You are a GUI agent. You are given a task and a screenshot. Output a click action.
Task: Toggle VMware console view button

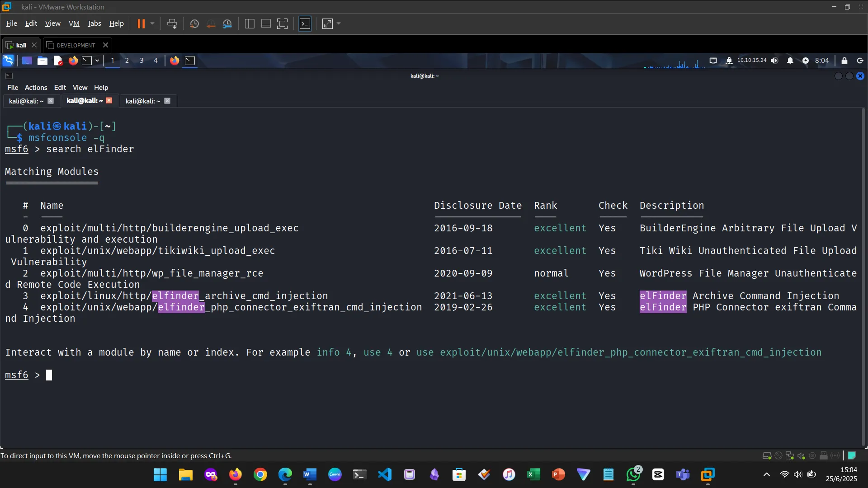pyautogui.click(x=305, y=24)
